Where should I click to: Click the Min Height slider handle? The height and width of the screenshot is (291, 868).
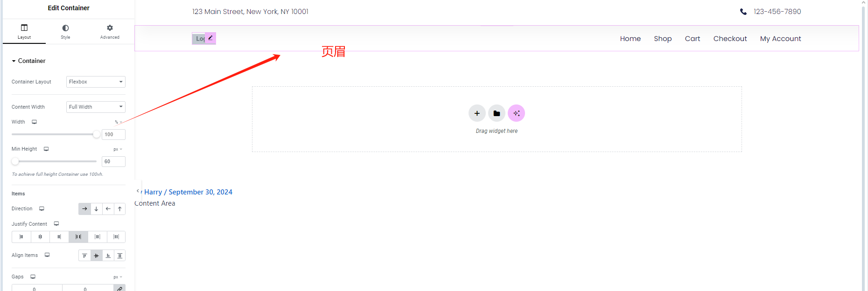click(15, 161)
